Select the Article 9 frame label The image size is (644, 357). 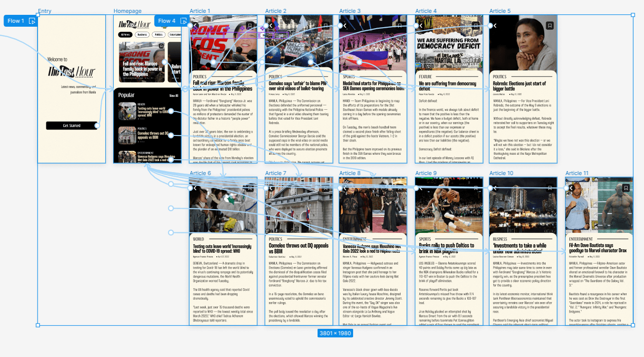(x=426, y=173)
